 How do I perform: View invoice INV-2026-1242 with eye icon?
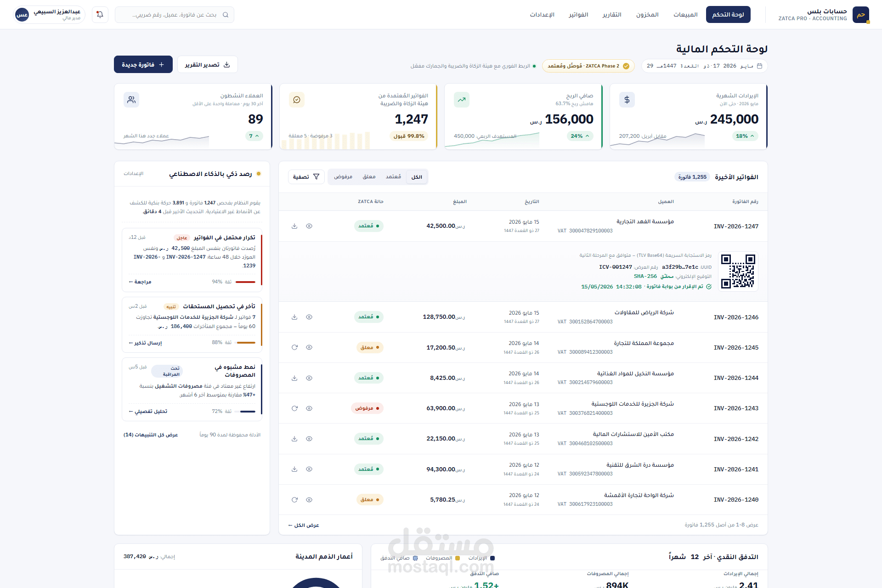click(309, 439)
